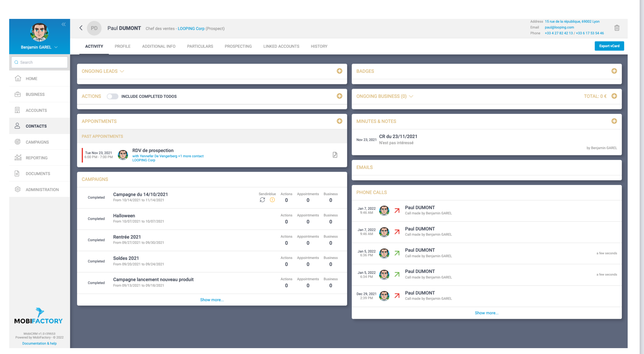Image resolution: width=644 pixels, height=354 pixels.
Task: Click the warning icon next to the sync icon
Action: pos(272,200)
